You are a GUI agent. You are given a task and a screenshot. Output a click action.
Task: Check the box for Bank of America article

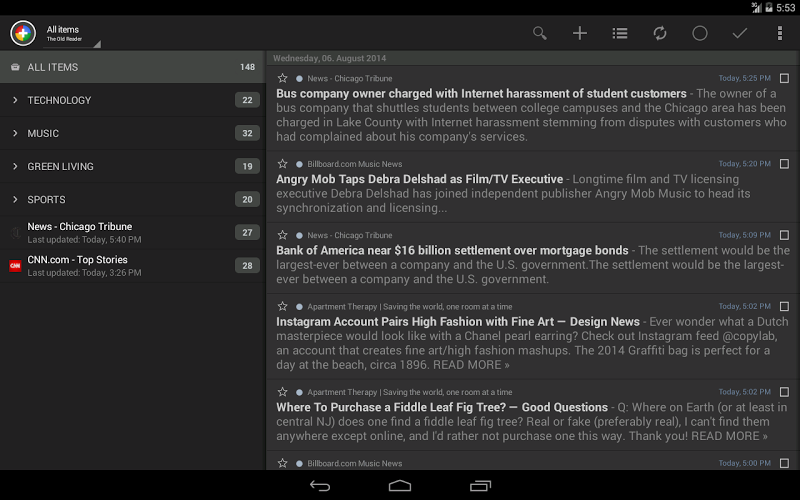click(x=784, y=235)
